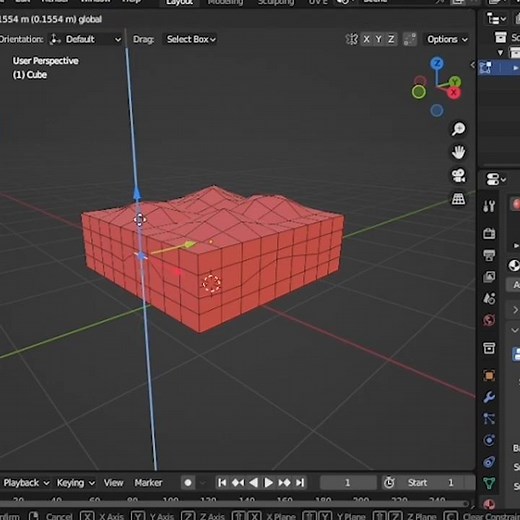Viewport: 520px width, 520px height.
Task: Click the green Y axis gizmo ball
Action: point(455,81)
